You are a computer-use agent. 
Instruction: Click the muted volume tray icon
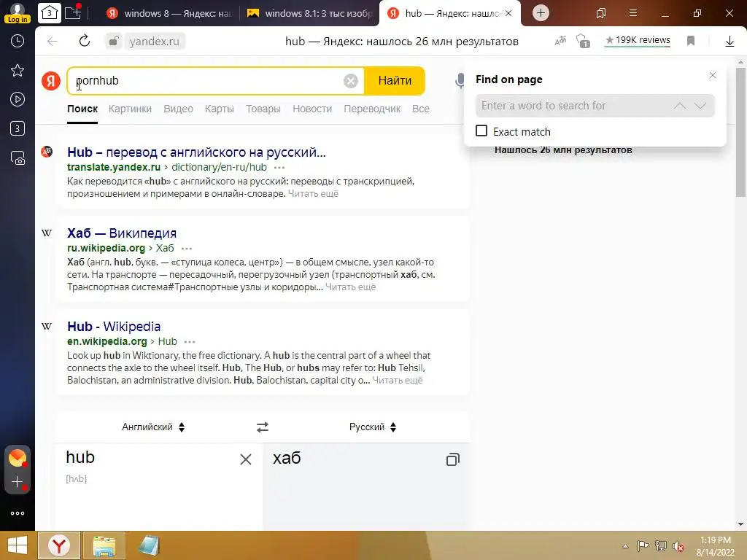pyautogui.click(x=678, y=545)
